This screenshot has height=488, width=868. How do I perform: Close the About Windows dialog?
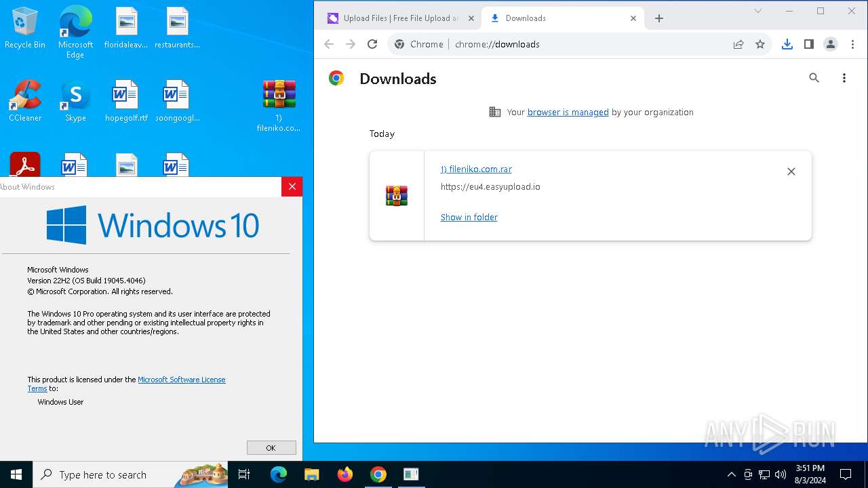click(292, 186)
